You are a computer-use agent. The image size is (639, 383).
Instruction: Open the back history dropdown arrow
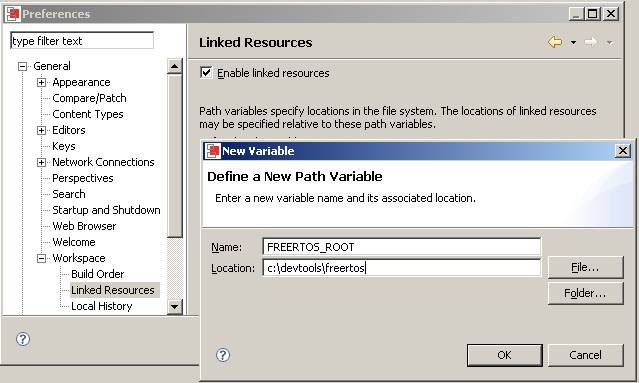(x=573, y=42)
